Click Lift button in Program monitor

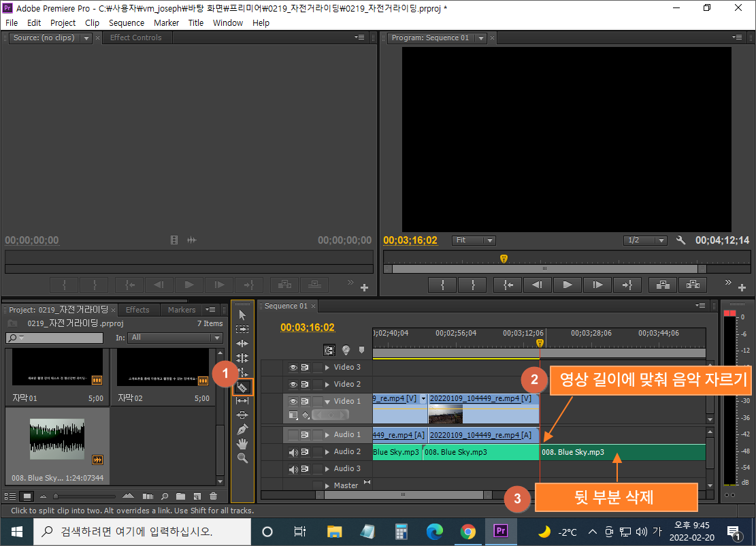pyautogui.click(x=663, y=285)
